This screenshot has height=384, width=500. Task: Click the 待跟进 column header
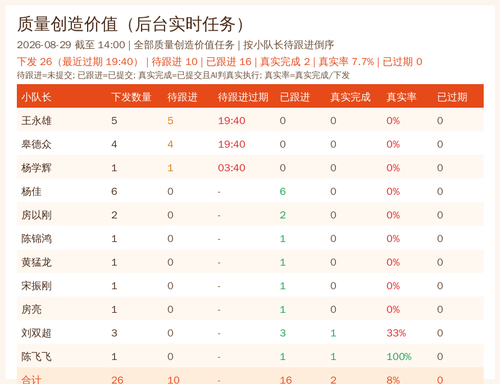click(x=182, y=97)
